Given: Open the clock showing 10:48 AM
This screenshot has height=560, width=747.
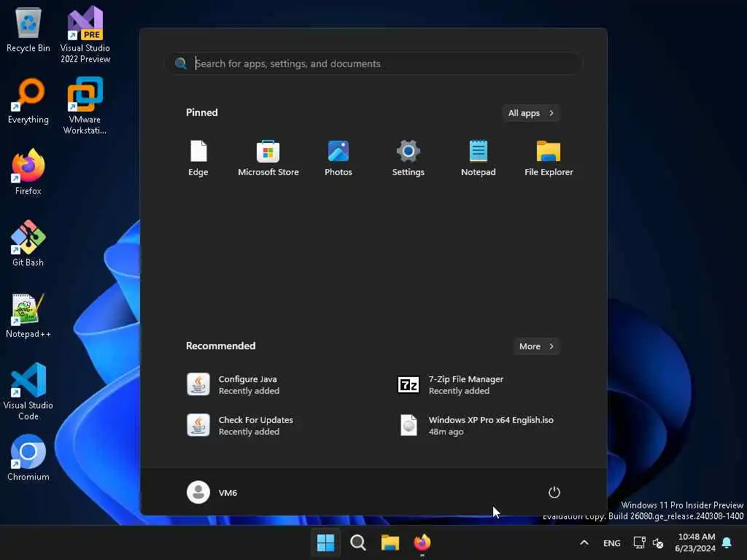Looking at the screenshot, I should [x=695, y=542].
